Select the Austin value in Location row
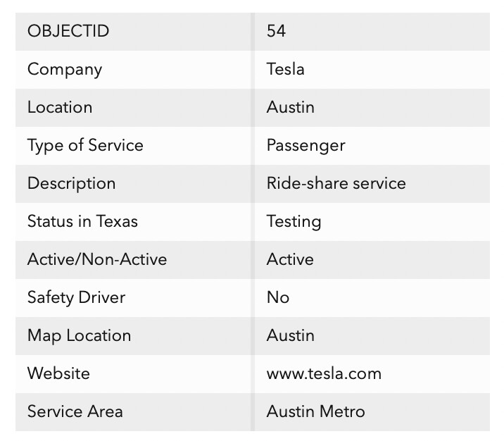504x441 pixels. tap(291, 107)
